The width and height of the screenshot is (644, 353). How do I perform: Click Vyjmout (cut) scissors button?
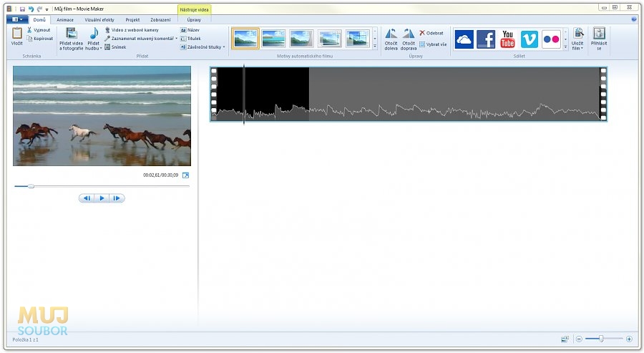point(39,30)
